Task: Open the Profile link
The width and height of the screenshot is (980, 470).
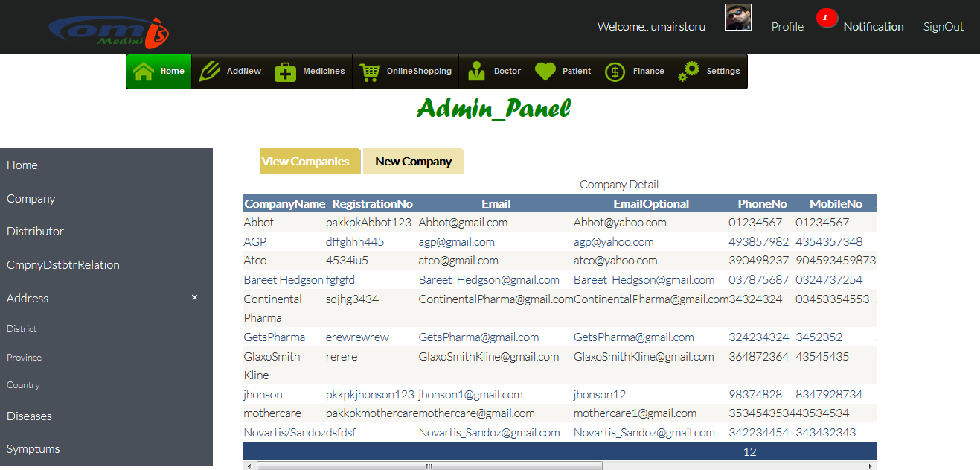Action: pos(787,26)
